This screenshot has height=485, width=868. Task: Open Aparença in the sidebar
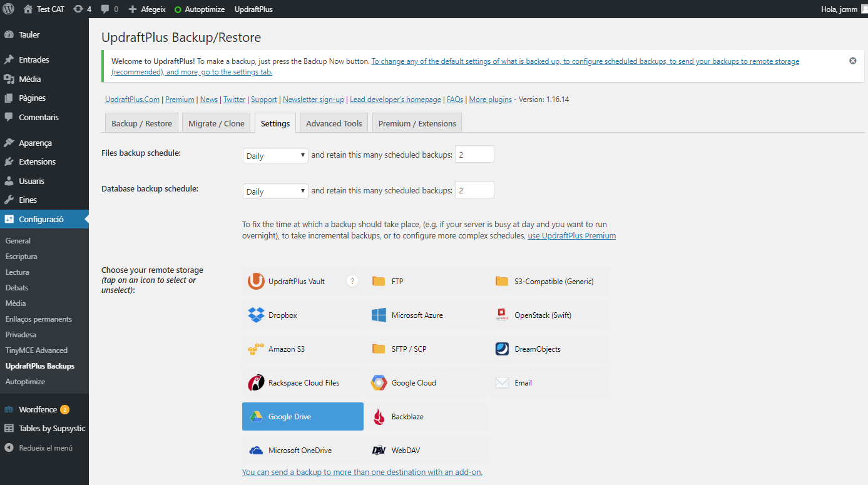[44, 143]
